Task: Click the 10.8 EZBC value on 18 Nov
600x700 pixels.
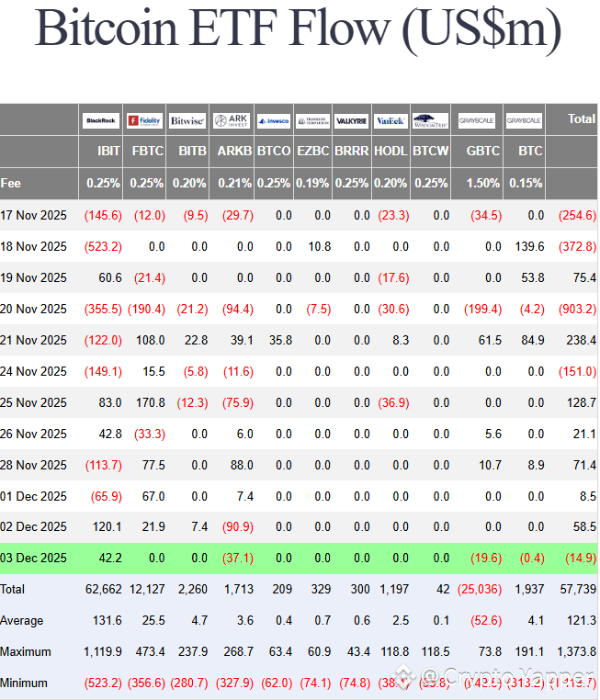Action: click(320, 246)
